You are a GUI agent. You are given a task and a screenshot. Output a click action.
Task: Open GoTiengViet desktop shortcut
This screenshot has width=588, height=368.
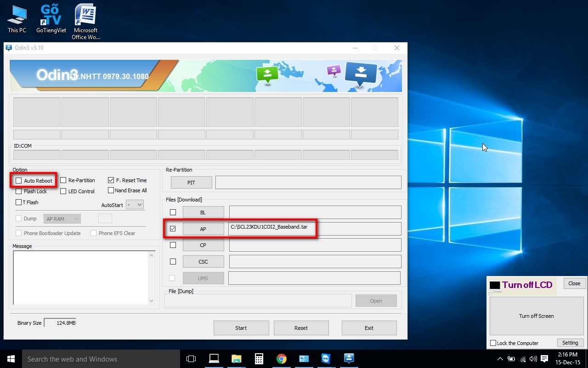pyautogui.click(x=51, y=19)
